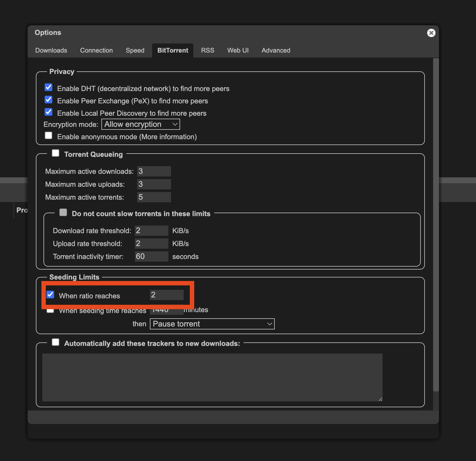Open the Advanced settings tab
This screenshot has width=476, height=461.
pos(276,50)
